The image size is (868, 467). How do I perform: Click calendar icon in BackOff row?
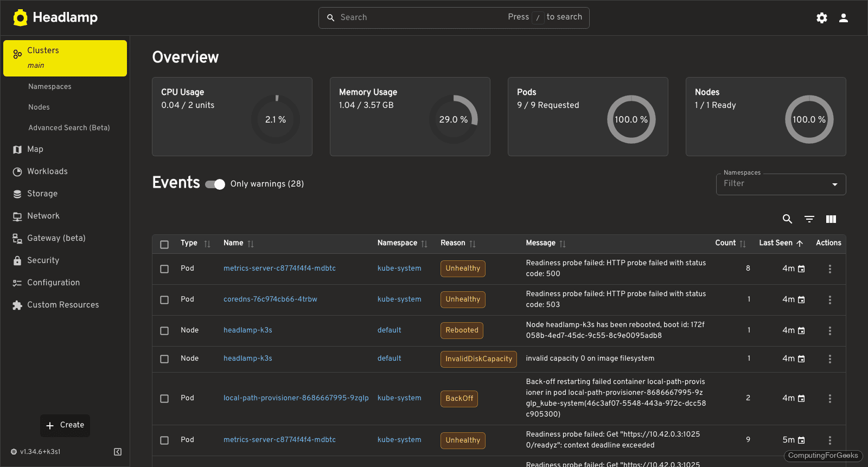801,399
